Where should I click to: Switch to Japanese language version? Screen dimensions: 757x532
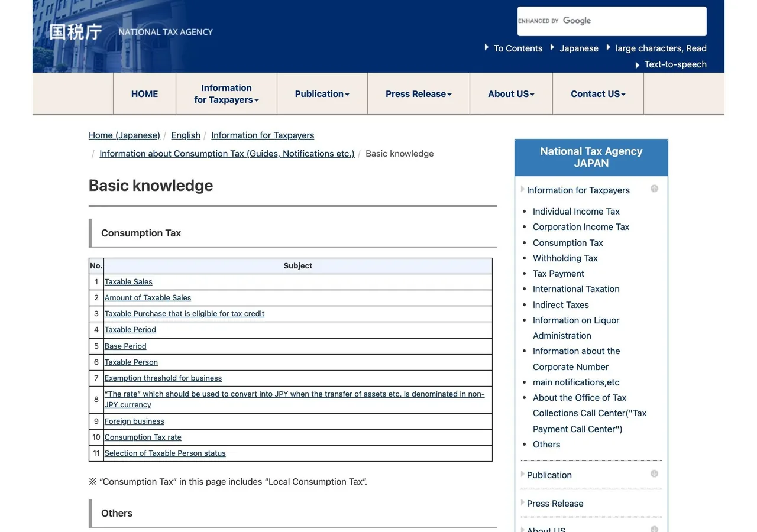point(579,48)
